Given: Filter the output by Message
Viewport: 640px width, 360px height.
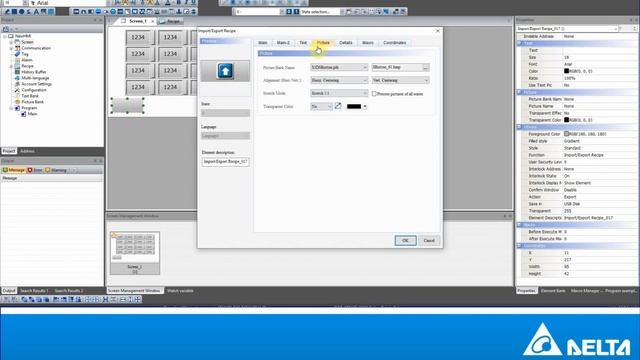Looking at the screenshot, I should coord(14,170).
